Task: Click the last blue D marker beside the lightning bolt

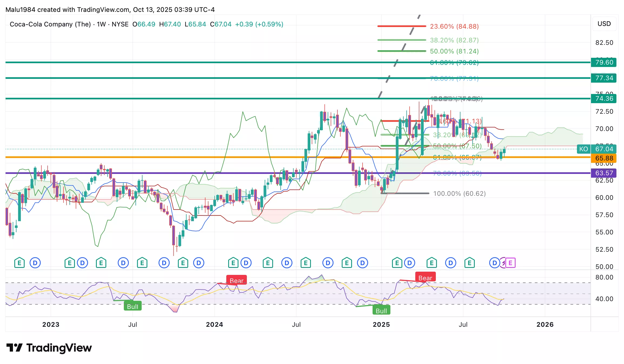Action: pyautogui.click(x=494, y=263)
